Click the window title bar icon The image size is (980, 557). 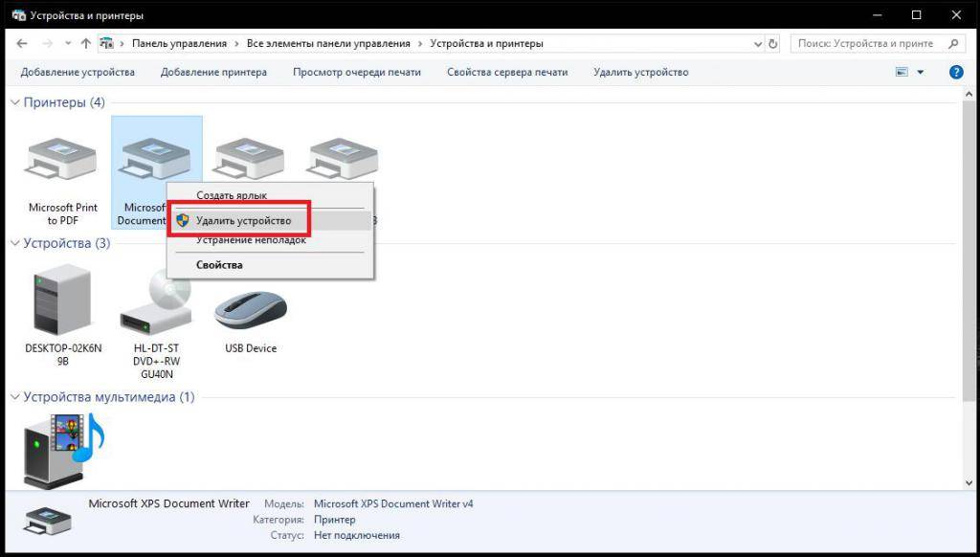tap(19, 15)
